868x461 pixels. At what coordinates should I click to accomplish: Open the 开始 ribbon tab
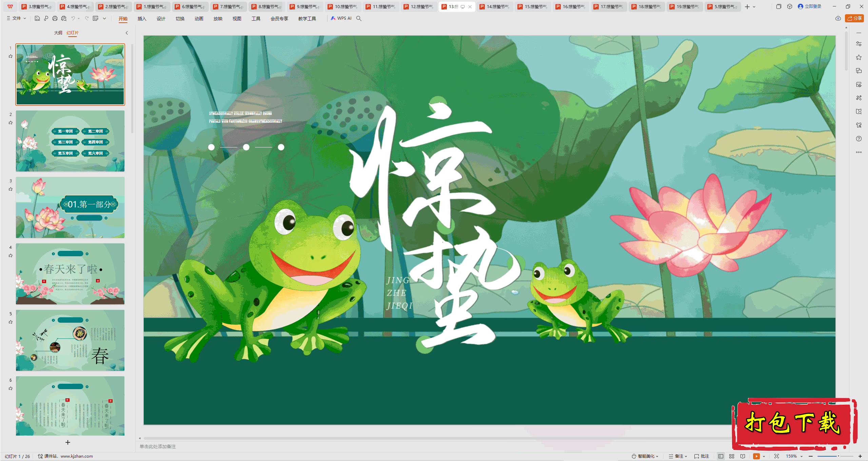(123, 19)
